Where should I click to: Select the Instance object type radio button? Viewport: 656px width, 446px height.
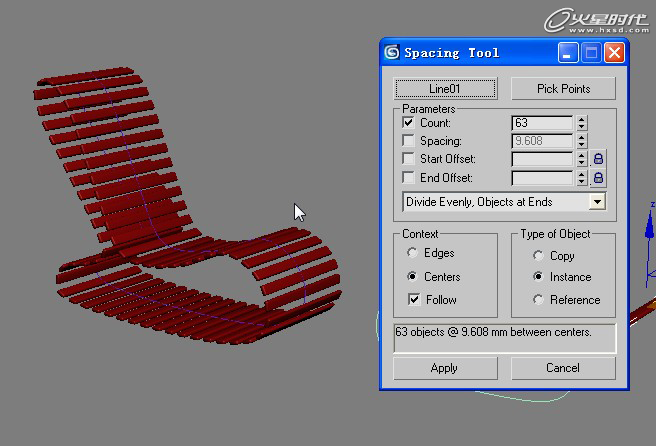click(x=538, y=277)
